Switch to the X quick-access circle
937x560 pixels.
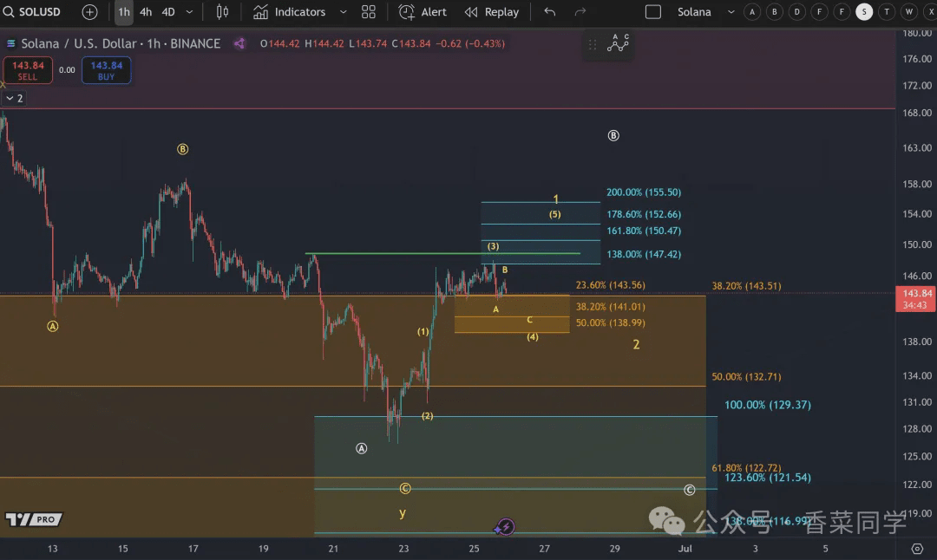pyautogui.click(x=930, y=12)
